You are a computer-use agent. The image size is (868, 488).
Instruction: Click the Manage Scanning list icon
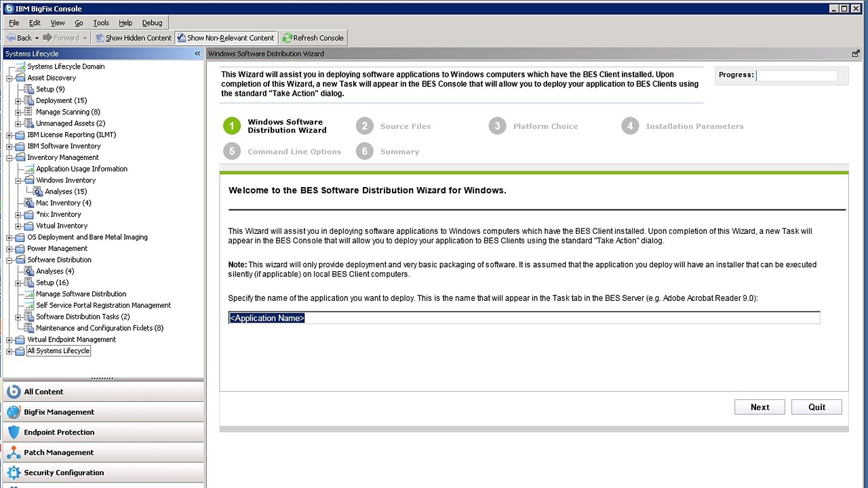point(29,112)
